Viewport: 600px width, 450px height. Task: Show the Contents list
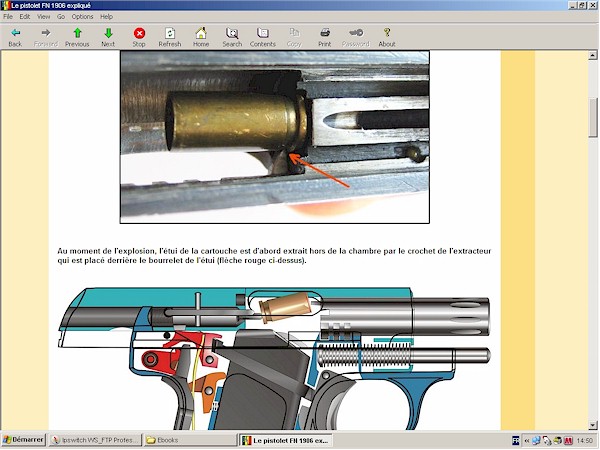[x=263, y=38]
